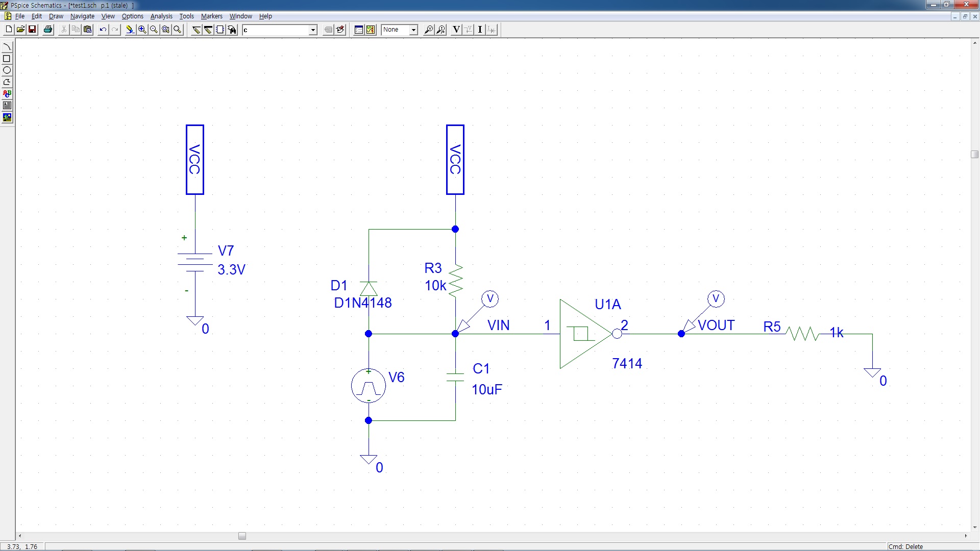Toggle bias current display I button
Viewport: 980px width, 551px height.
480,30
